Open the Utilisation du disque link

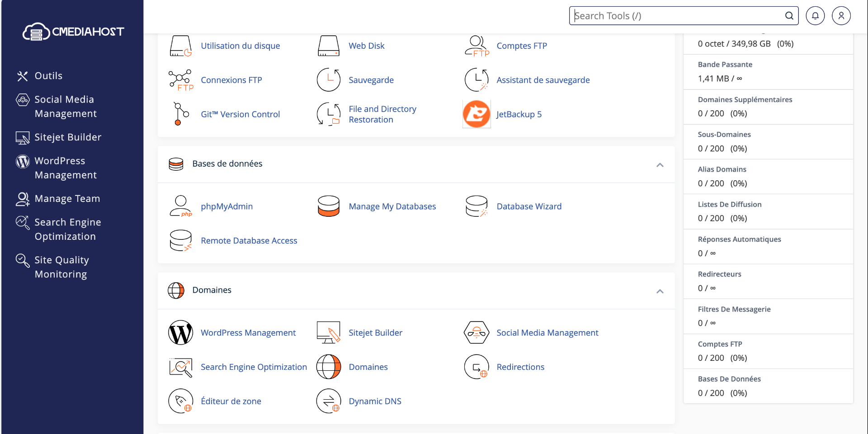pos(241,46)
